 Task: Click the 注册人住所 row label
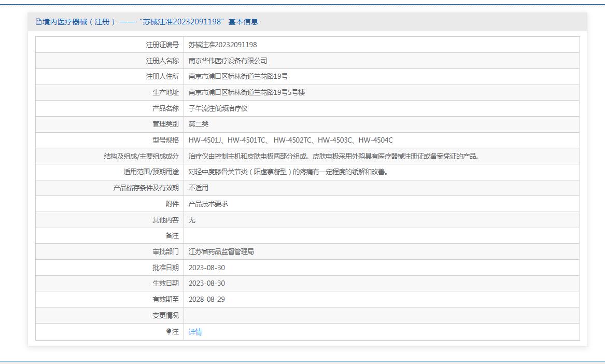(x=162, y=76)
